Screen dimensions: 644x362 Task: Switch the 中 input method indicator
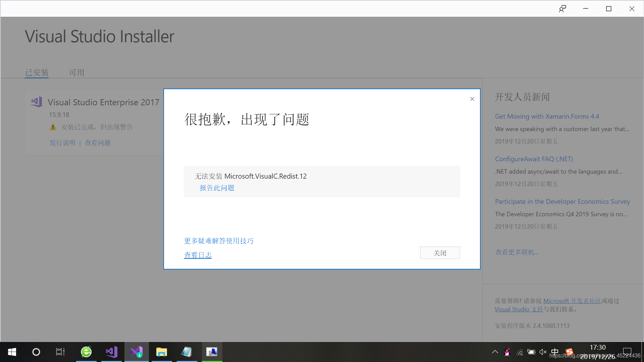pyautogui.click(x=555, y=352)
